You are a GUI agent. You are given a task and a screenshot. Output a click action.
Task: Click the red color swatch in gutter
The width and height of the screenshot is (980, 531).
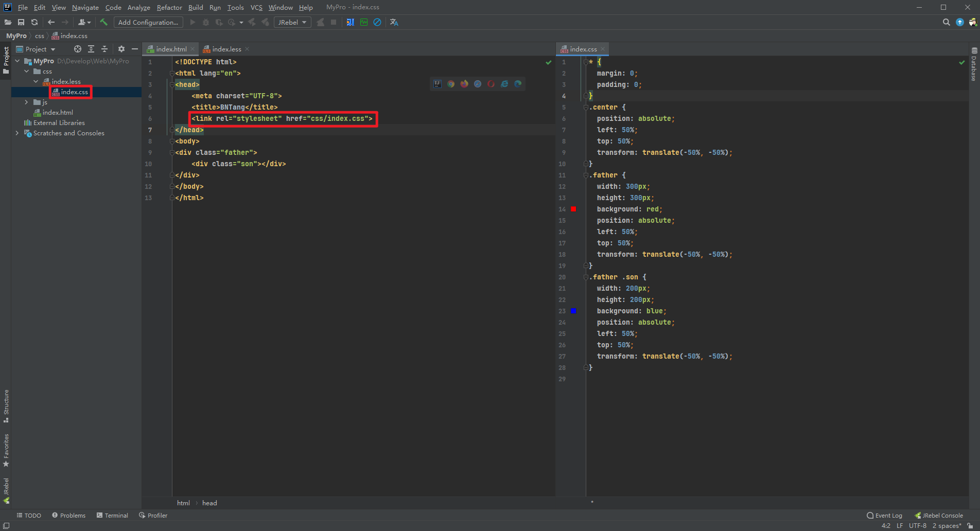pyautogui.click(x=573, y=209)
